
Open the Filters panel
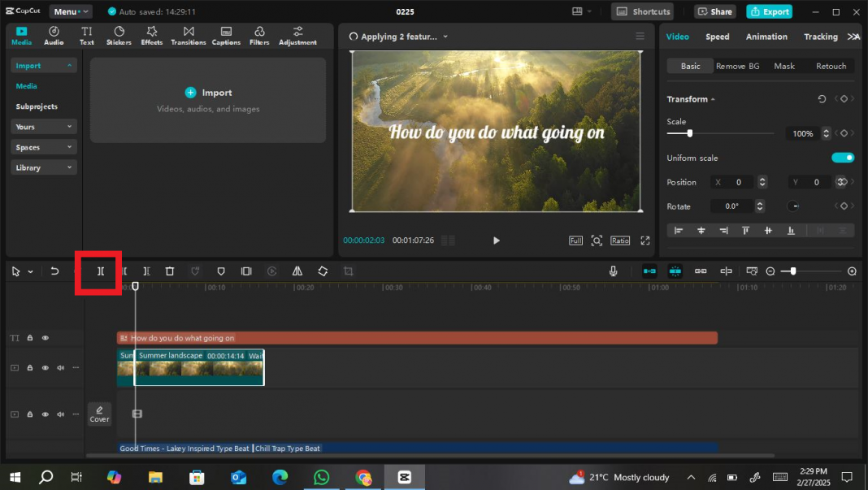tap(258, 35)
